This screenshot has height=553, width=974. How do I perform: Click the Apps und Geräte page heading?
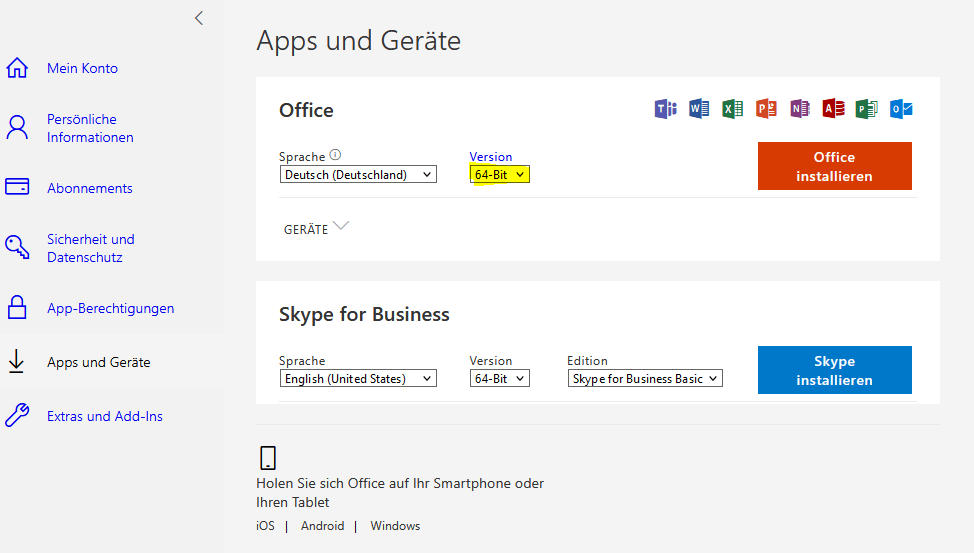point(358,41)
